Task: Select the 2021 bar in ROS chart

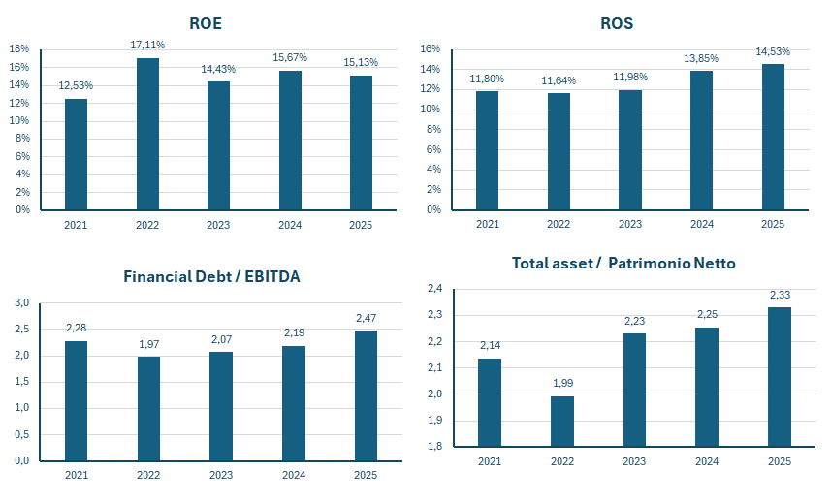Action: point(487,150)
